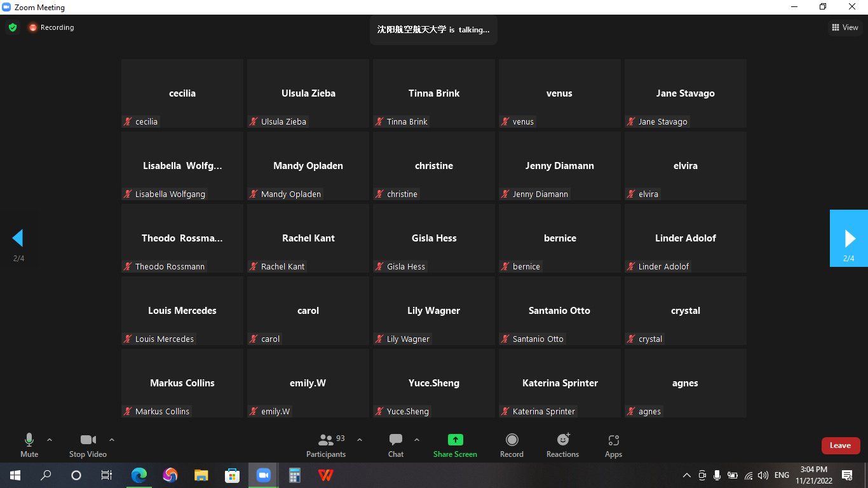Expand the Participants options arrow
Image resolution: width=868 pixels, height=488 pixels.
(x=360, y=440)
